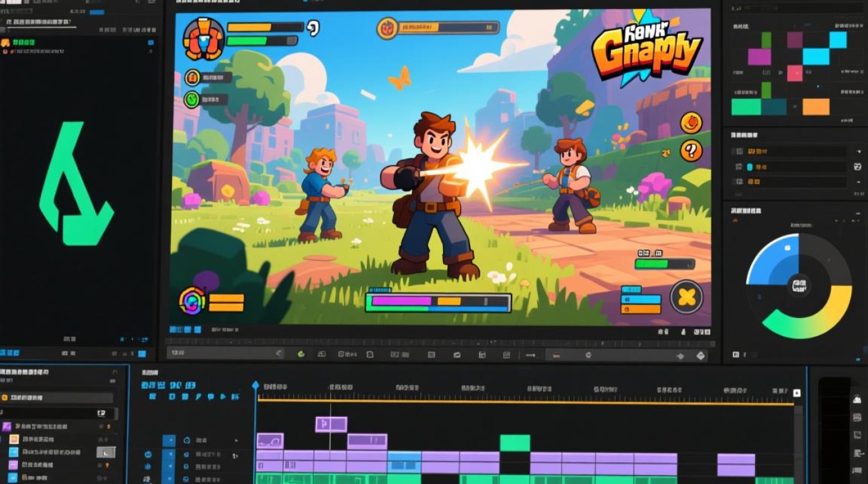This screenshot has height=484, width=868.
Task: Click the green ring icon below the portrait
Action: click(192, 99)
